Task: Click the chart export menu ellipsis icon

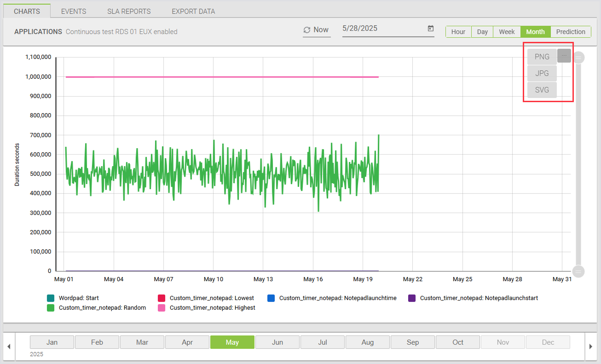Action: point(564,56)
